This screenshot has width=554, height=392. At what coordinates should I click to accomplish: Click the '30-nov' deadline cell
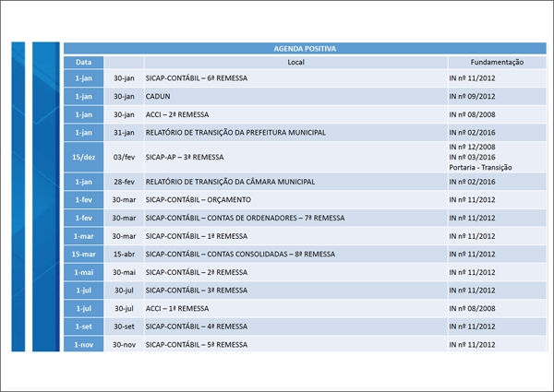click(x=124, y=345)
